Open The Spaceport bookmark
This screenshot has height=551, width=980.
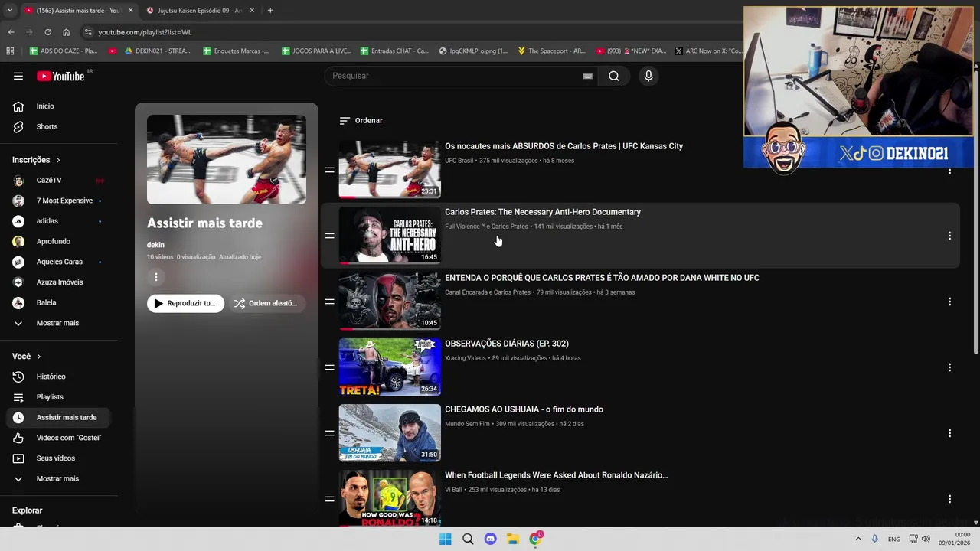[x=551, y=51]
